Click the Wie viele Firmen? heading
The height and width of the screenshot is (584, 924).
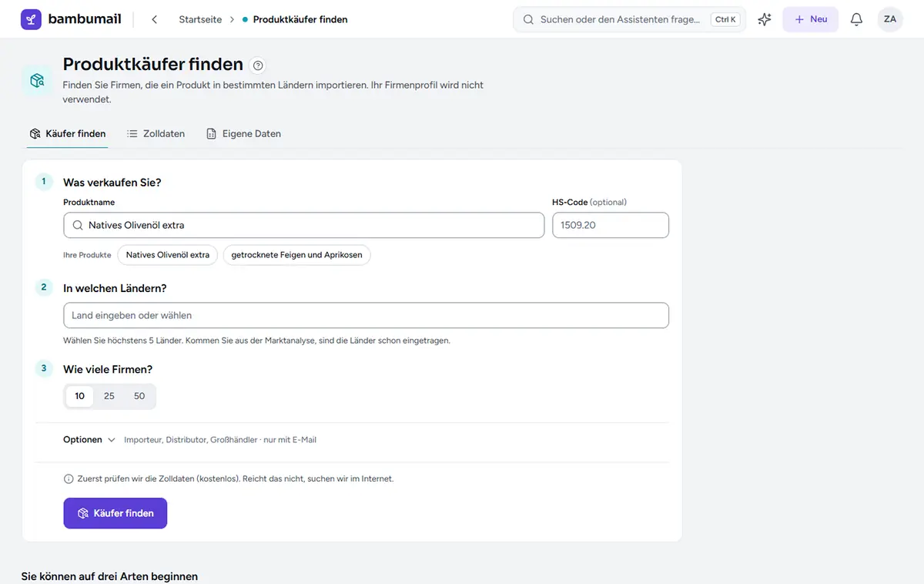108,369
